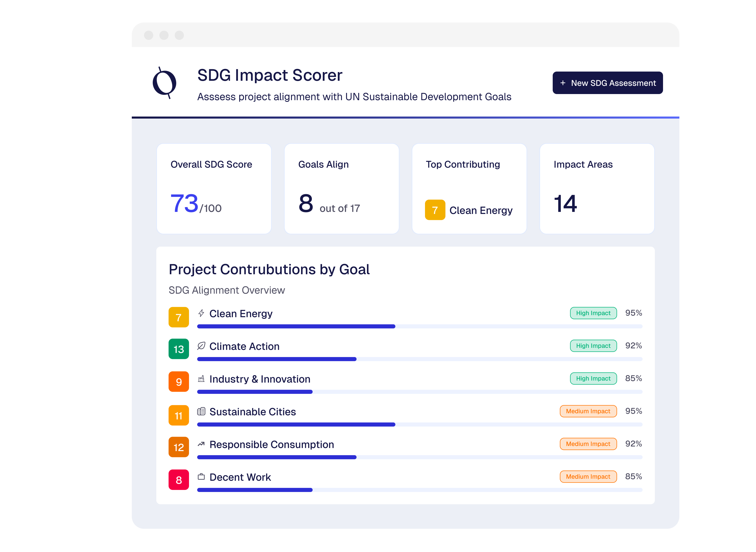
Task: Select the factory icon for Industry & Innovation
Action: click(201, 378)
